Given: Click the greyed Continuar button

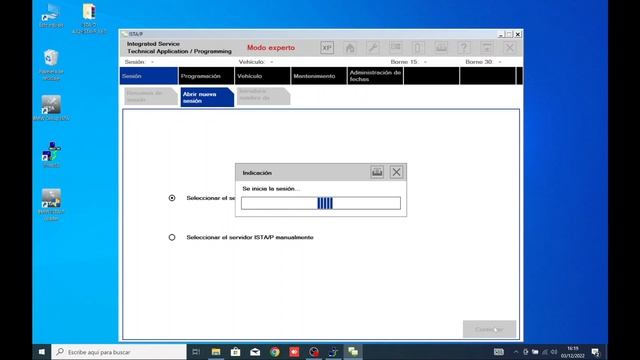Looking at the screenshot, I should (489, 329).
